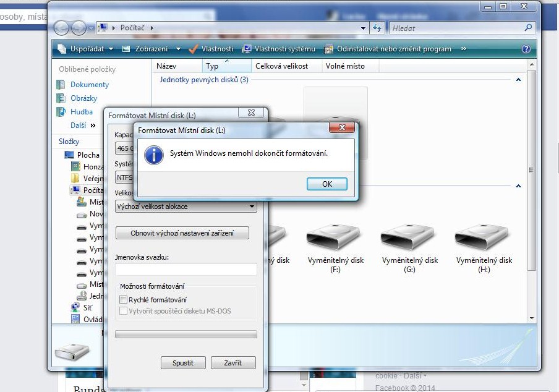This screenshot has width=559, height=392.
Task: Open the allocation unit size dropdown
Action: pos(186,207)
